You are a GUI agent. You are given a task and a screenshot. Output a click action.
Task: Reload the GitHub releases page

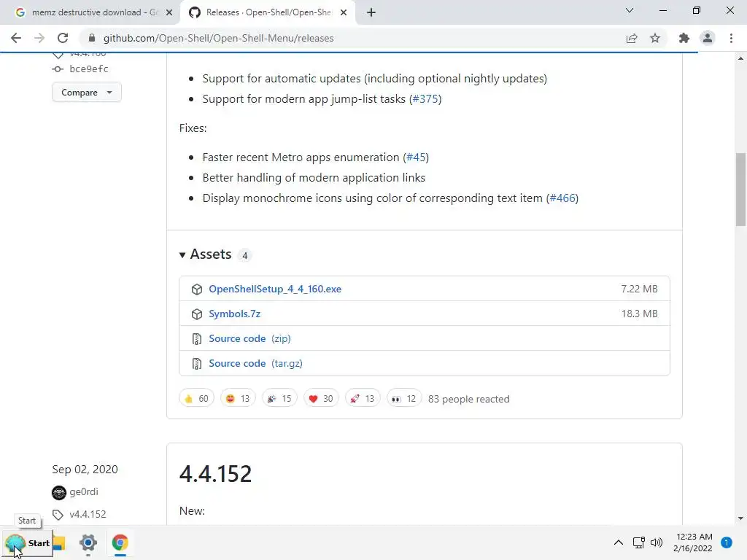pyautogui.click(x=63, y=38)
